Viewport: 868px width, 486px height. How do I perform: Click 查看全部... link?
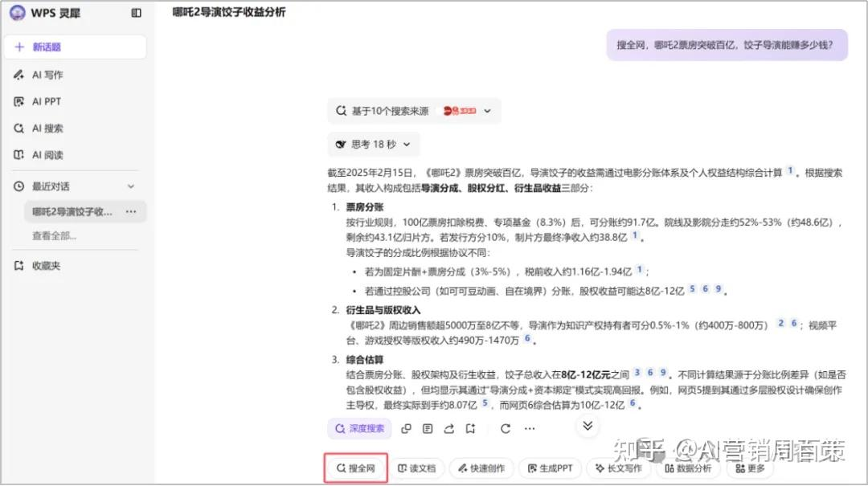click(55, 236)
